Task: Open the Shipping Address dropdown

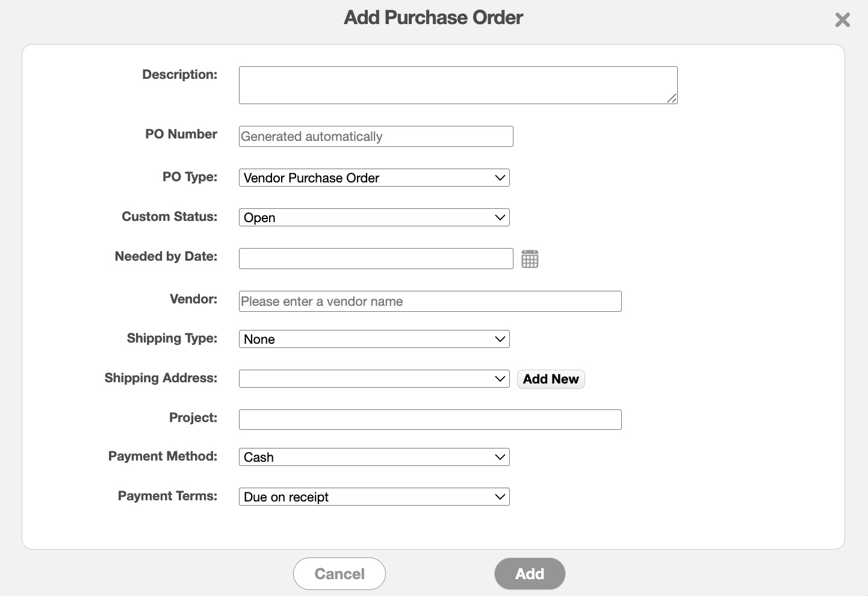Action: pos(374,379)
